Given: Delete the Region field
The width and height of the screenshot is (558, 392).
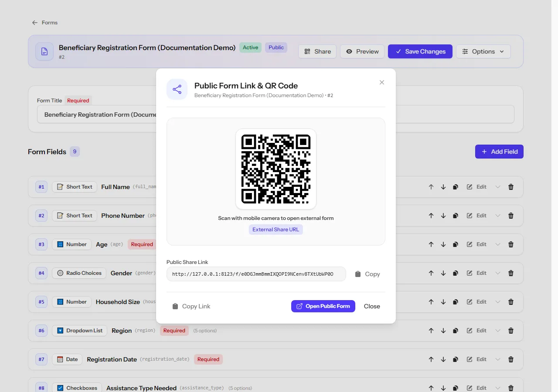Looking at the screenshot, I should tap(511, 331).
